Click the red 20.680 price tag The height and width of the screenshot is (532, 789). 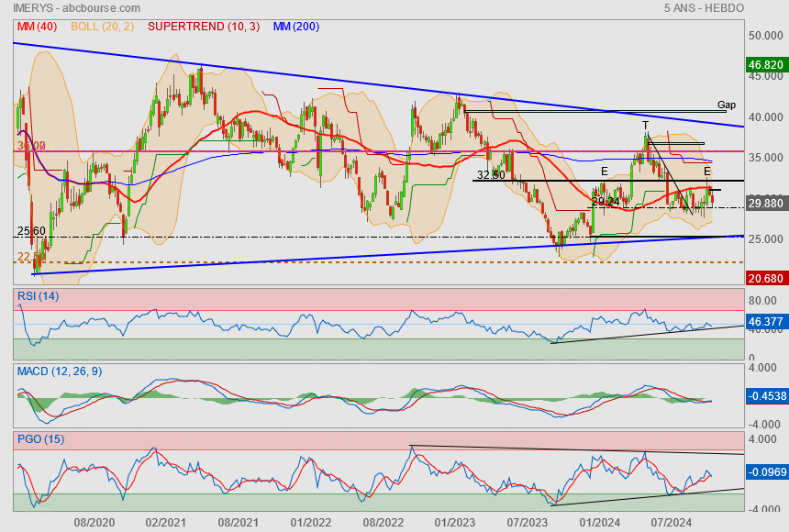click(765, 278)
